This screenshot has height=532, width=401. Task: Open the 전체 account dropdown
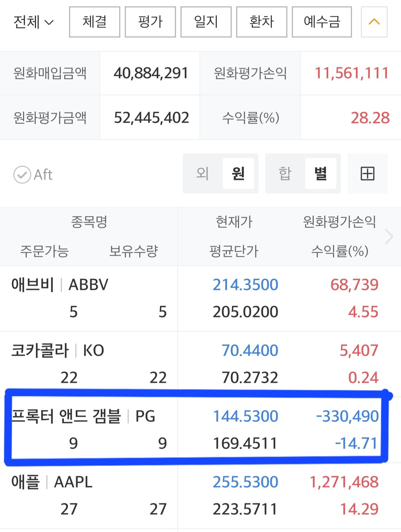point(33,22)
